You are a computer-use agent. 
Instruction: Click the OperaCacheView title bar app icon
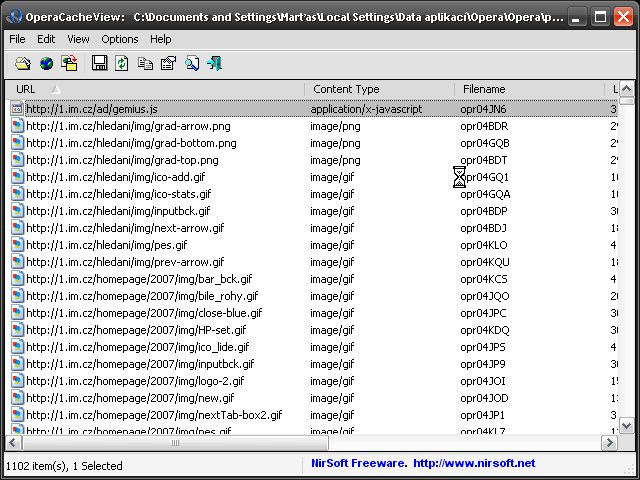click(14, 17)
